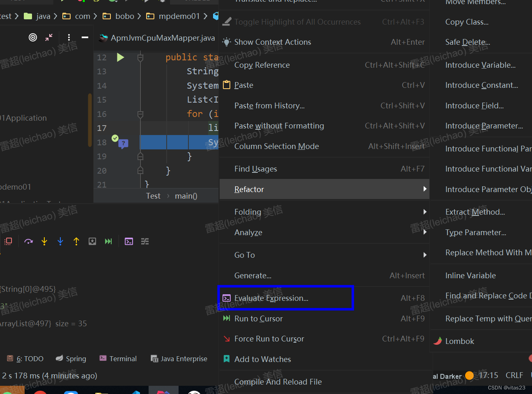Click the mpdemo01 folder in breadcrumb
Image resolution: width=532 pixels, height=394 pixels.
[174, 16]
